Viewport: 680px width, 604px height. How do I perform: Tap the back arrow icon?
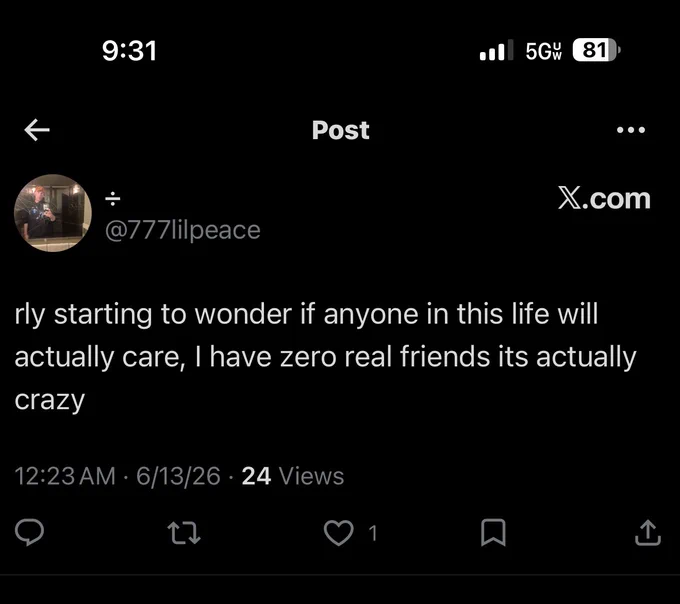click(x=37, y=130)
